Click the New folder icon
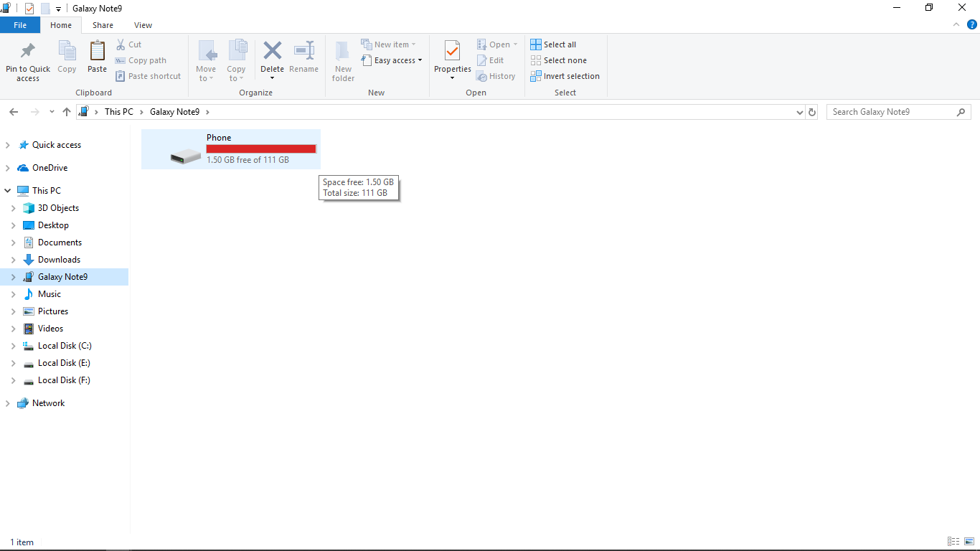The image size is (980, 551). (x=344, y=51)
